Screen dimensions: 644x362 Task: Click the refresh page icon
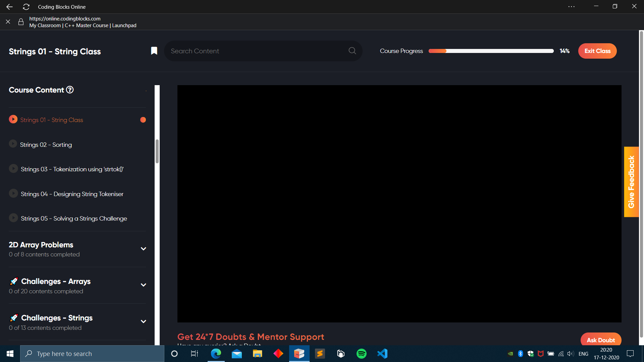[x=26, y=7]
